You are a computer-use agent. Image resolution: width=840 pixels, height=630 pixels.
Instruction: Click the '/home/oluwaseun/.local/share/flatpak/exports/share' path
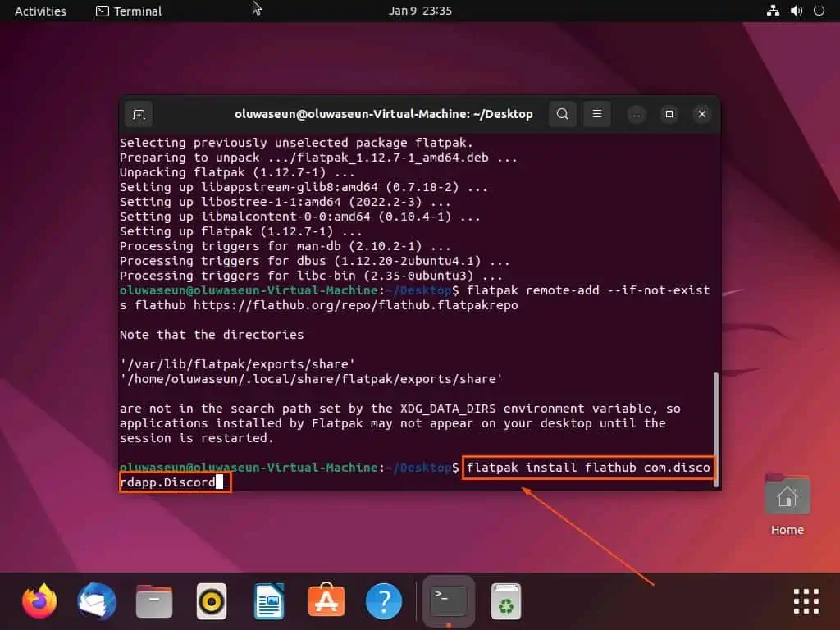tap(311, 379)
